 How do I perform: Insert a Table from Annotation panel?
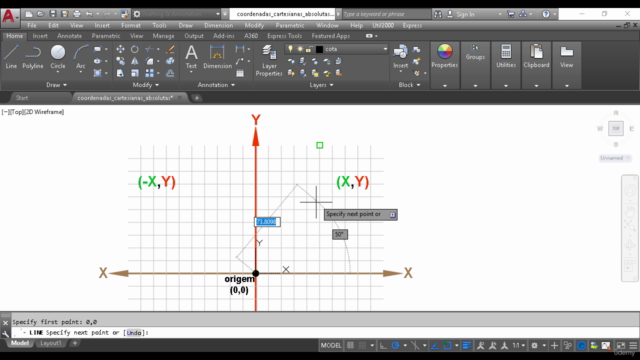[240, 73]
